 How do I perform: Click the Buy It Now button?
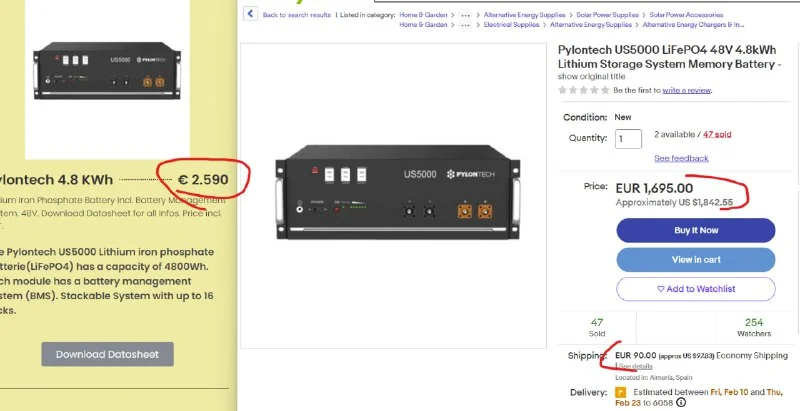695,230
